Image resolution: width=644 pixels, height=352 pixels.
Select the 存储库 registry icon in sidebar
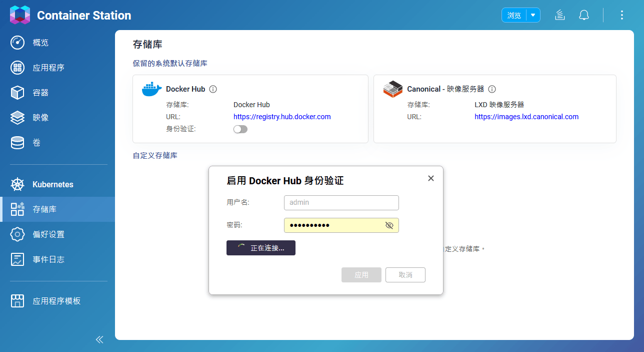[x=17, y=209]
